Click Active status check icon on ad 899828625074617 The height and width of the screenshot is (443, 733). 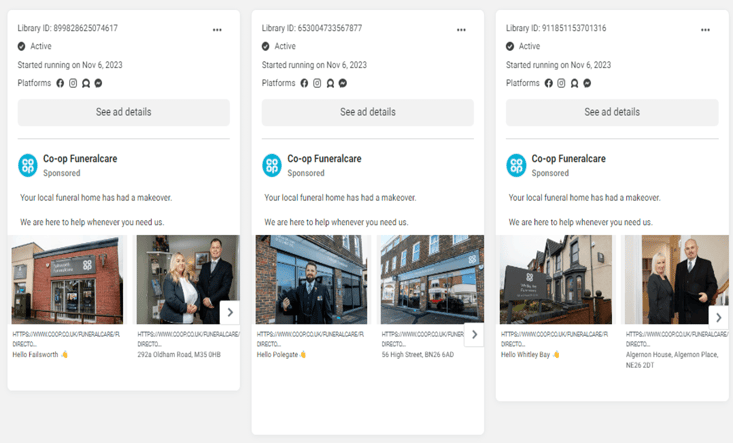coord(22,46)
